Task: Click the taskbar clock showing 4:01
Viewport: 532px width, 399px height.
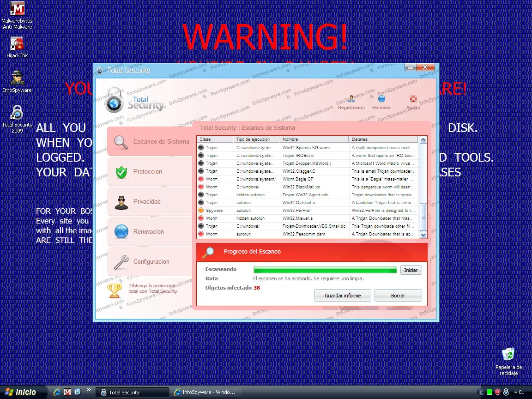Action: click(519, 392)
